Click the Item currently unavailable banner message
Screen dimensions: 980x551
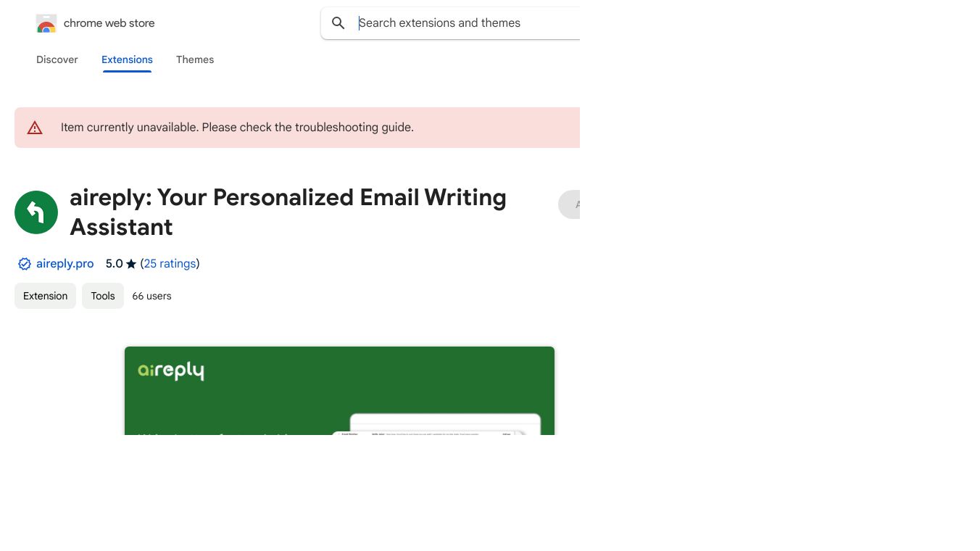click(x=237, y=128)
